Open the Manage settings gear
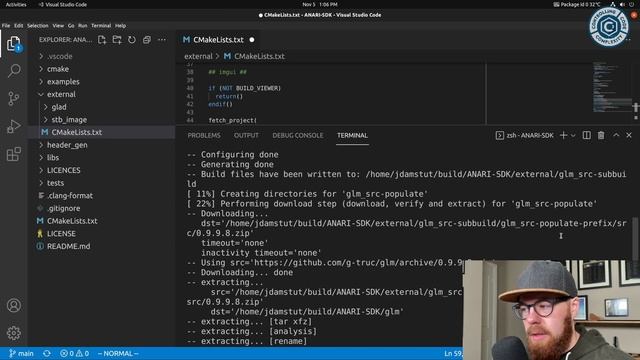The height and width of the screenshot is (360, 640). tap(13, 333)
